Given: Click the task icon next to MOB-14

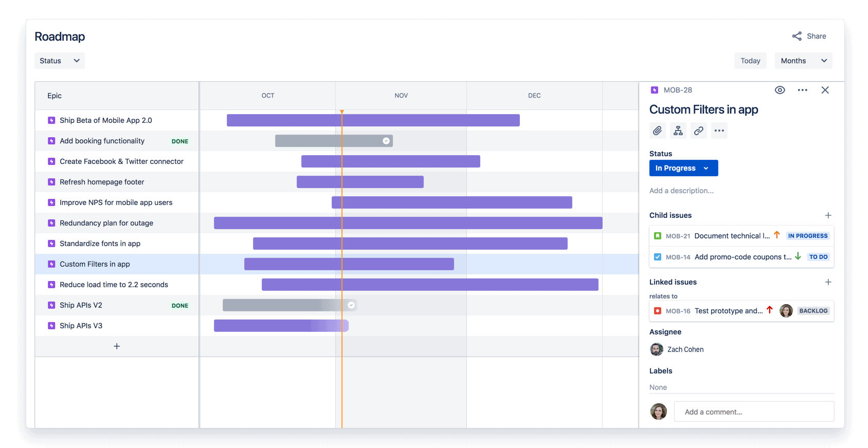Looking at the screenshot, I should point(658,257).
